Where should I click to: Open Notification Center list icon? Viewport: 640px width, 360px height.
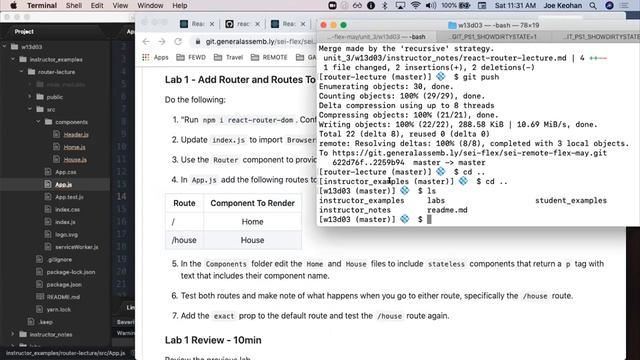point(624,5)
